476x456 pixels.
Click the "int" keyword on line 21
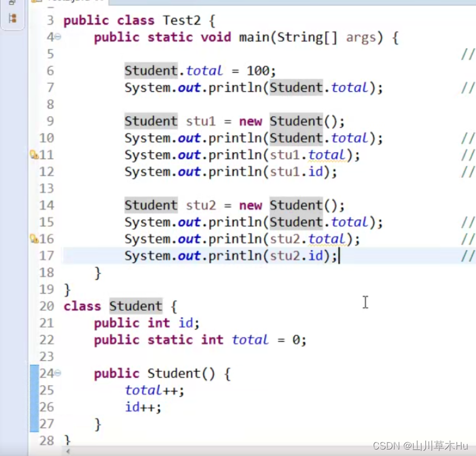pyautogui.click(x=159, y=323)
